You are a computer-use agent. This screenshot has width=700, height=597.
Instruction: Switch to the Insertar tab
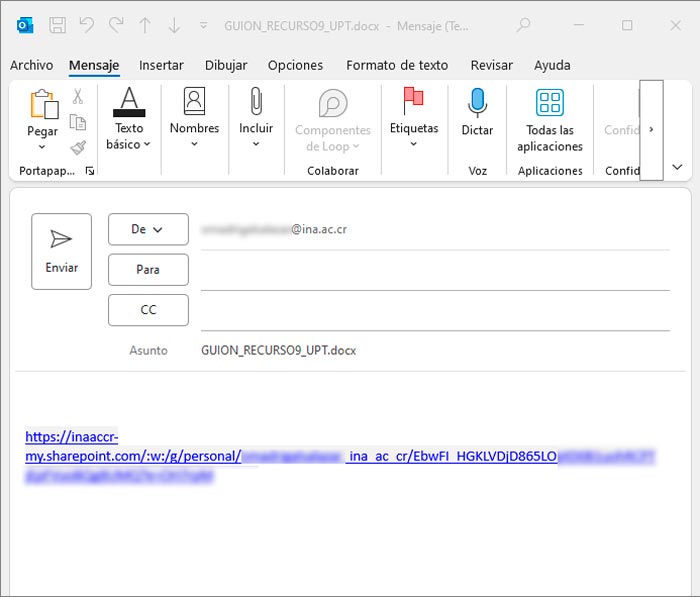pos(161,65)
